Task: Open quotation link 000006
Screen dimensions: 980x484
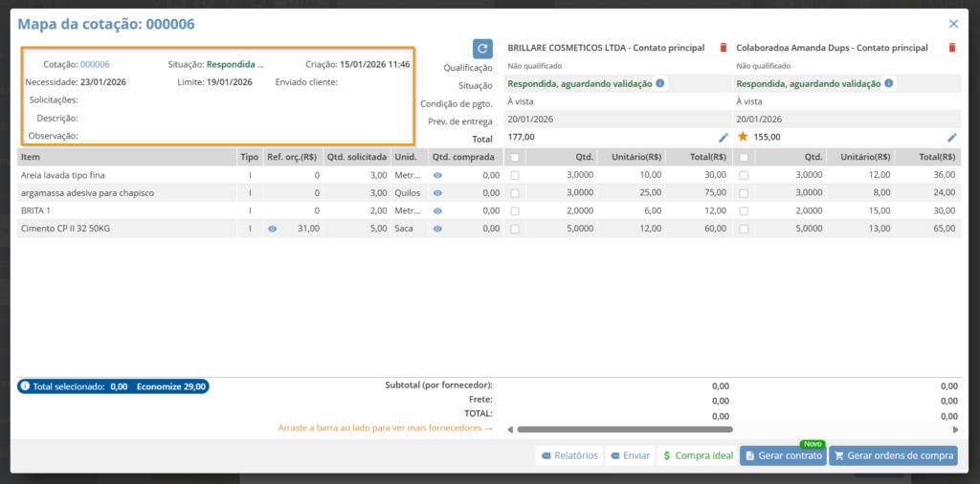Action: pos(95,64)
